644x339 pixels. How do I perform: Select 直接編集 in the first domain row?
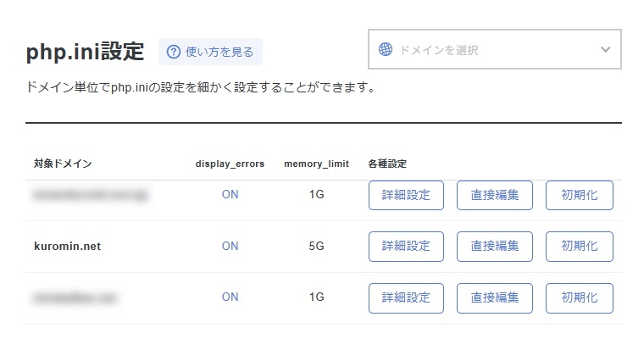click(x=495, y=195)
